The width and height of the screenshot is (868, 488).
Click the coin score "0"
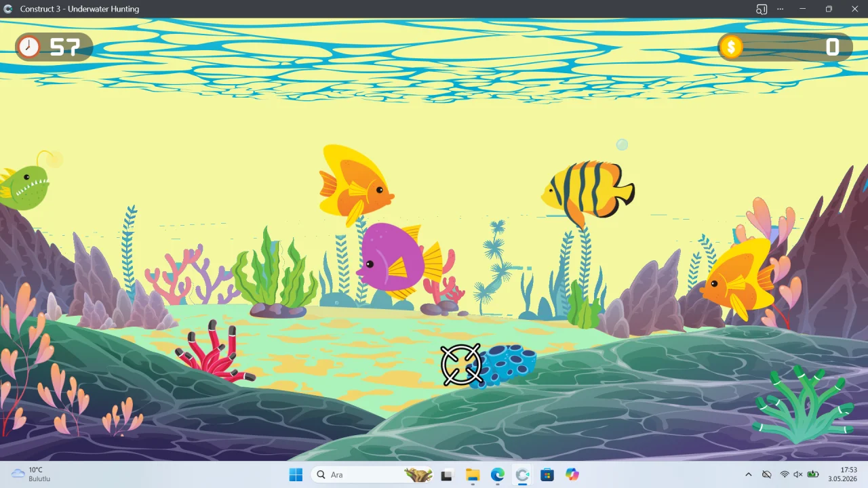tap(833, 47)
